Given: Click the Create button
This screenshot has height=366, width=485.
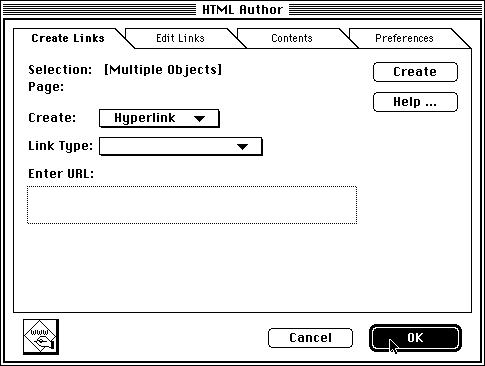Looking at the screenshot, I should click(415, 72).
